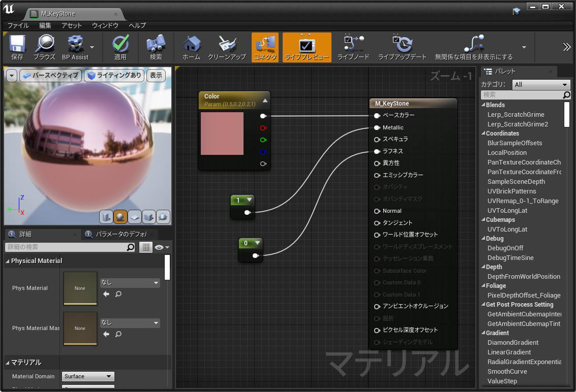
Task: Expand constant node 1 dropdown arrow
Action: pos(250,200)
